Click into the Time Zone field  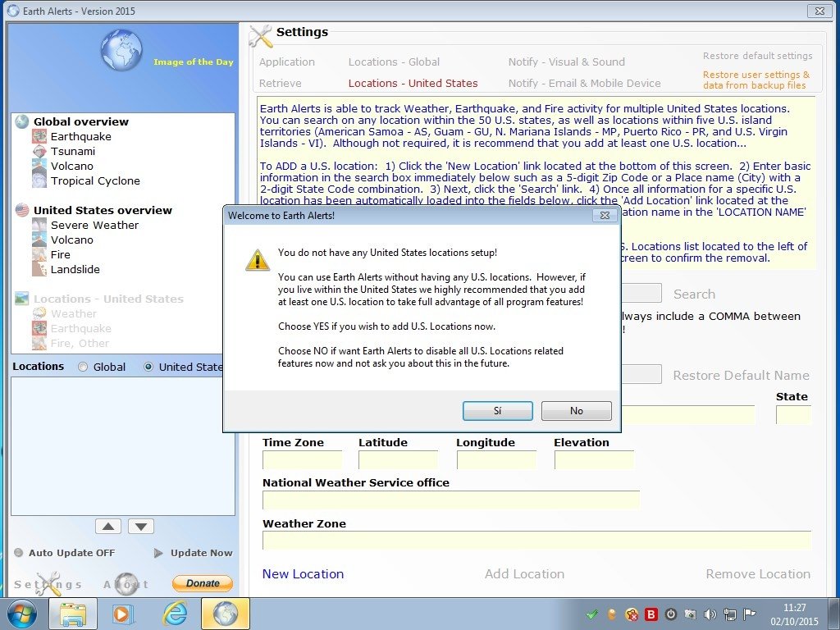[302, 460]
